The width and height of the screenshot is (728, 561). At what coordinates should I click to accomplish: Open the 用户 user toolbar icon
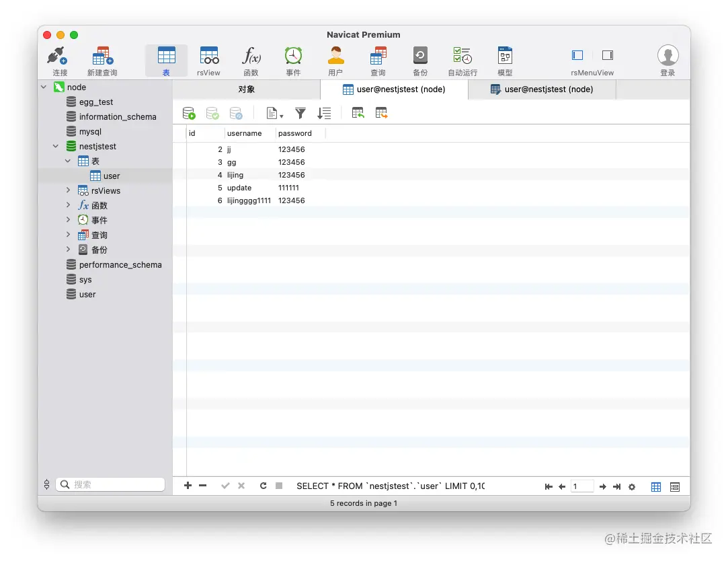click(x=335, y=61)
